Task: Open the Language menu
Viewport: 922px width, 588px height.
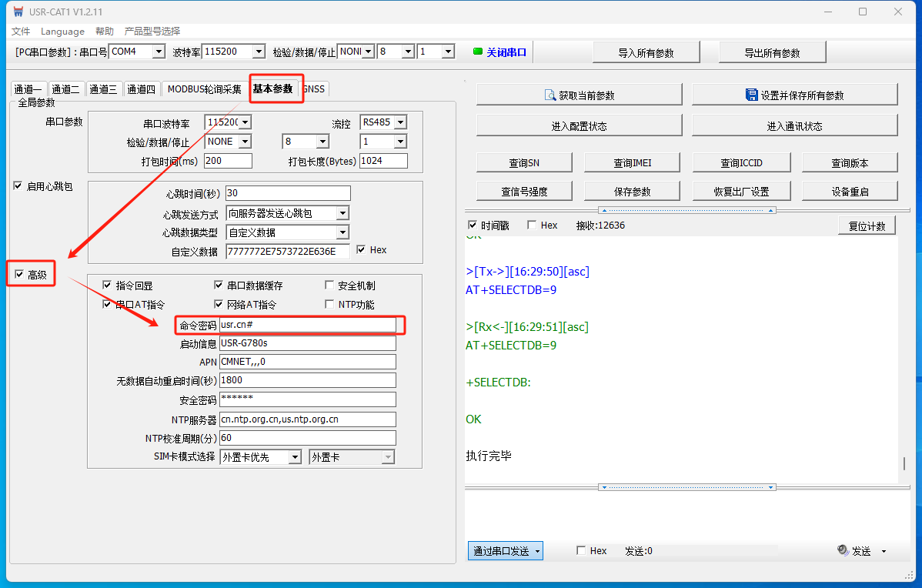Action: (62, 31)
